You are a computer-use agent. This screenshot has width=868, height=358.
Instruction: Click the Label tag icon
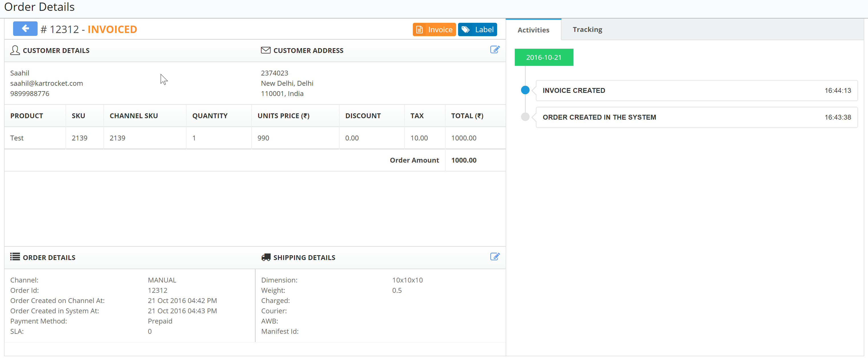point(465,30)
